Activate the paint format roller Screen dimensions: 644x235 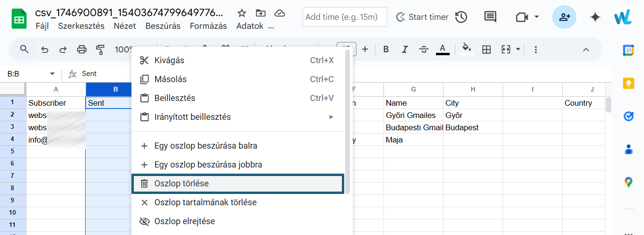click(x=100, y=49)
